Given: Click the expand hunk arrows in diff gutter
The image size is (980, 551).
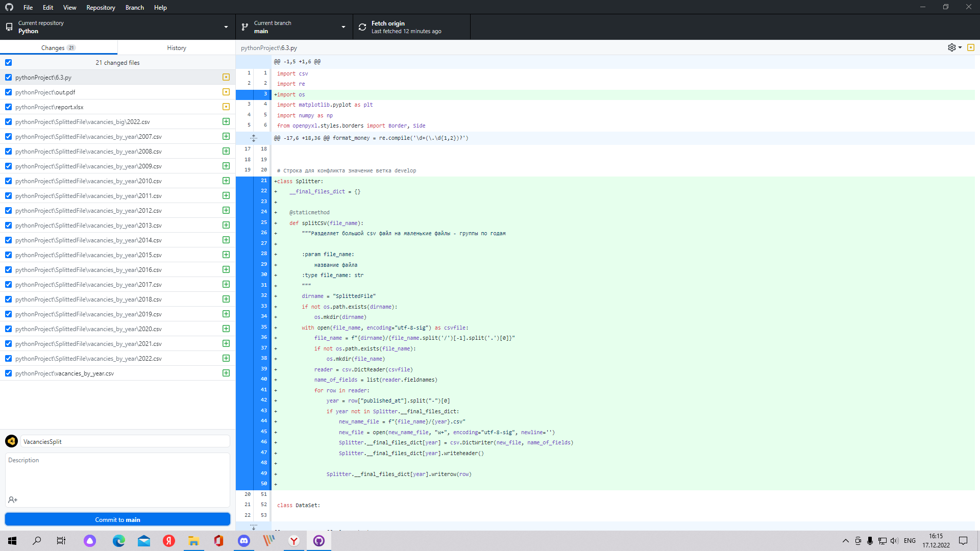Looking at the screenshot, I should pos(254,138).
